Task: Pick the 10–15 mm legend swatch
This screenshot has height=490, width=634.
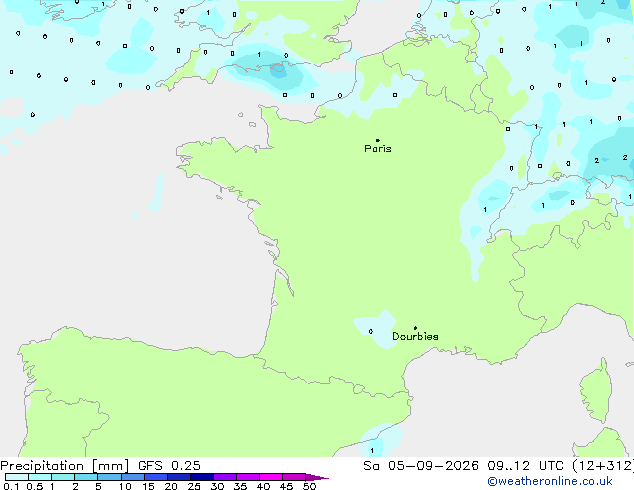Action: (x=132, y=477)
